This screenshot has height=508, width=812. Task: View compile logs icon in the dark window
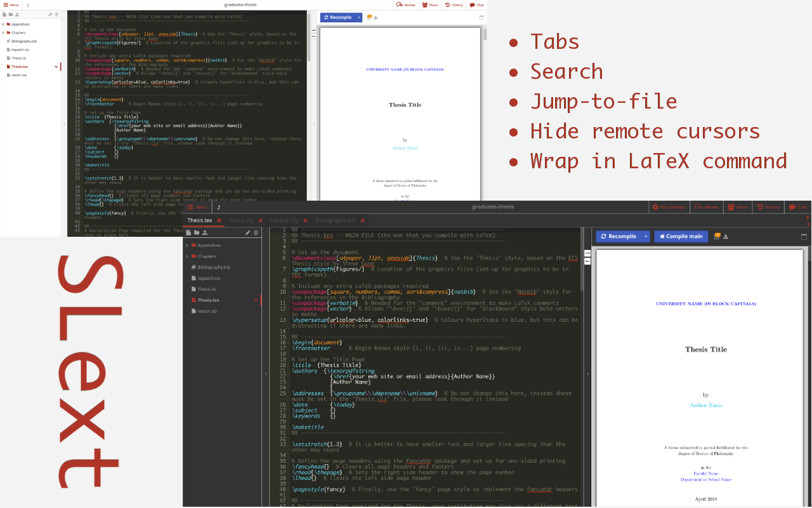[x=717, y=236]
